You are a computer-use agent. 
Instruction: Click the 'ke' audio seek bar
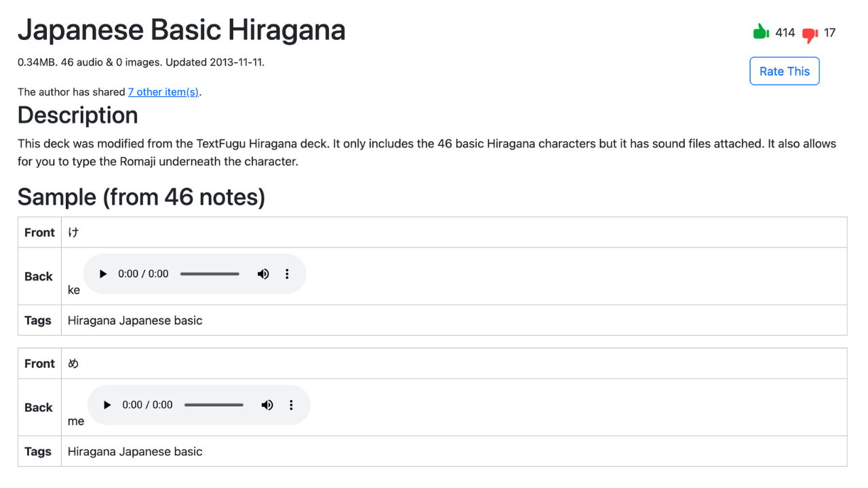210,274
